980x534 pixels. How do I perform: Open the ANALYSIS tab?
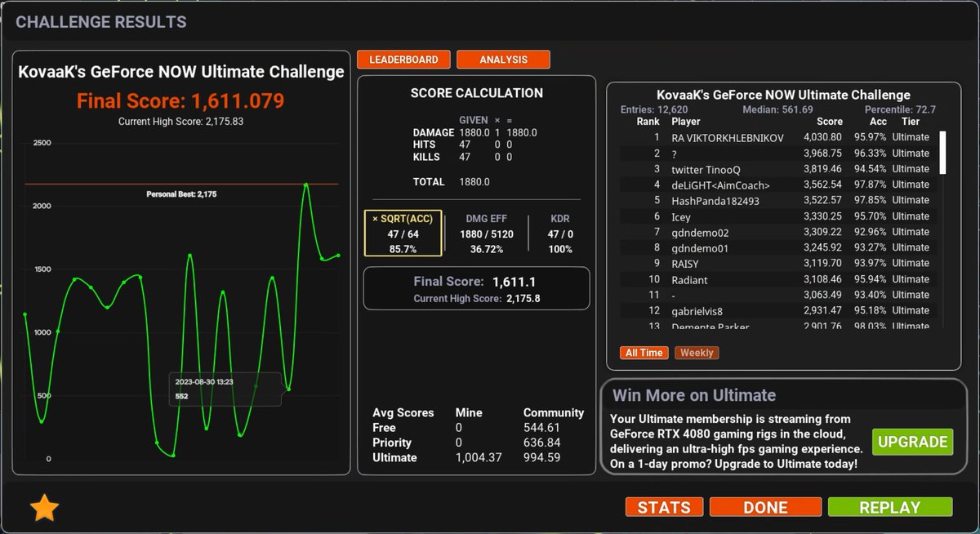pos(503,60)
